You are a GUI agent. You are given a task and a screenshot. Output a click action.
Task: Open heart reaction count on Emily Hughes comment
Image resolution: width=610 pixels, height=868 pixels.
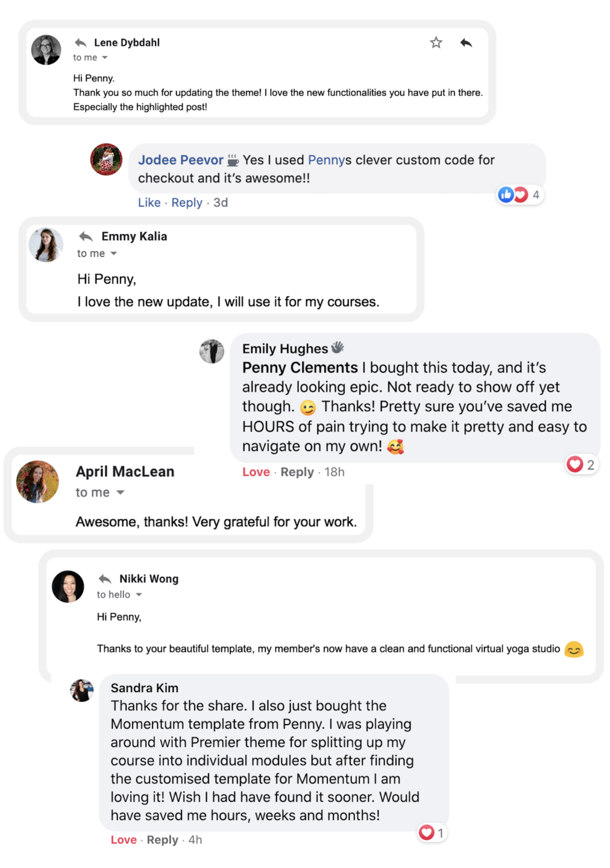[581, 464]
